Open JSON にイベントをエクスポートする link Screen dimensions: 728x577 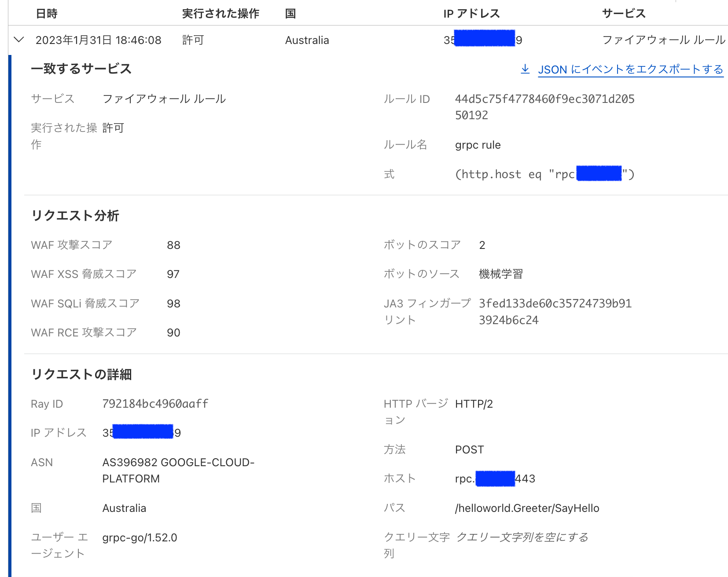coord(629,69)
